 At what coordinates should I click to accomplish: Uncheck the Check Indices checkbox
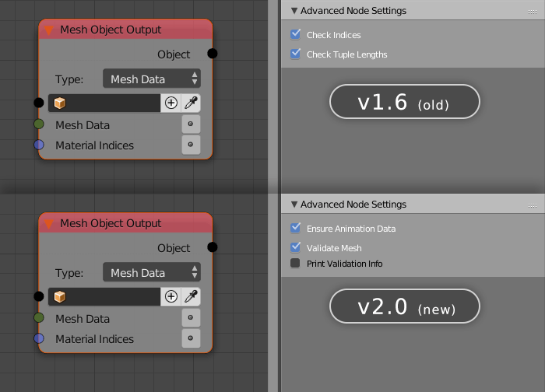pos(295,34)
